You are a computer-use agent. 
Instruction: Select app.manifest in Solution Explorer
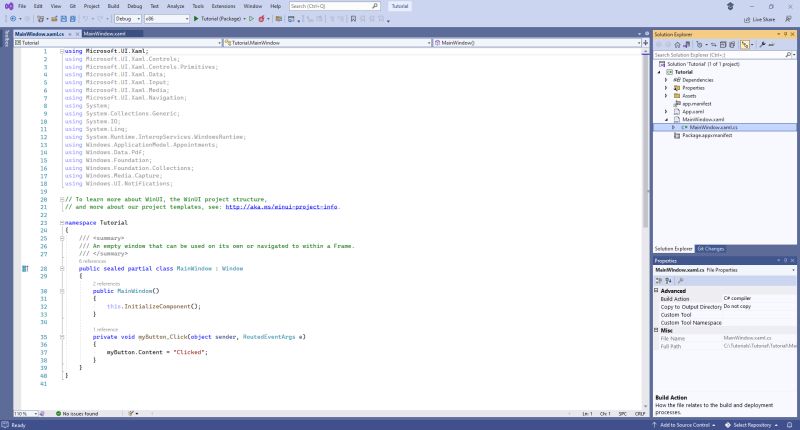(696, 104)
